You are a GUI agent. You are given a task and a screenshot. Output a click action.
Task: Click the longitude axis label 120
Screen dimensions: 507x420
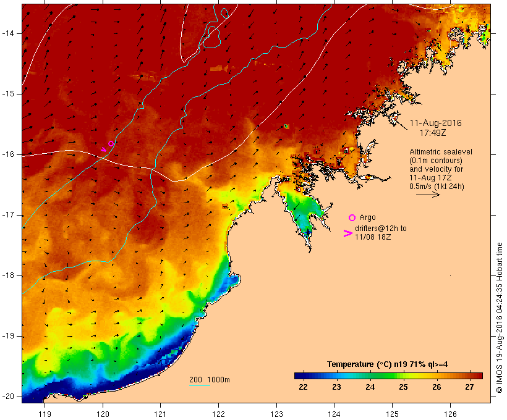pyautogui.click(x=103, y=414)
